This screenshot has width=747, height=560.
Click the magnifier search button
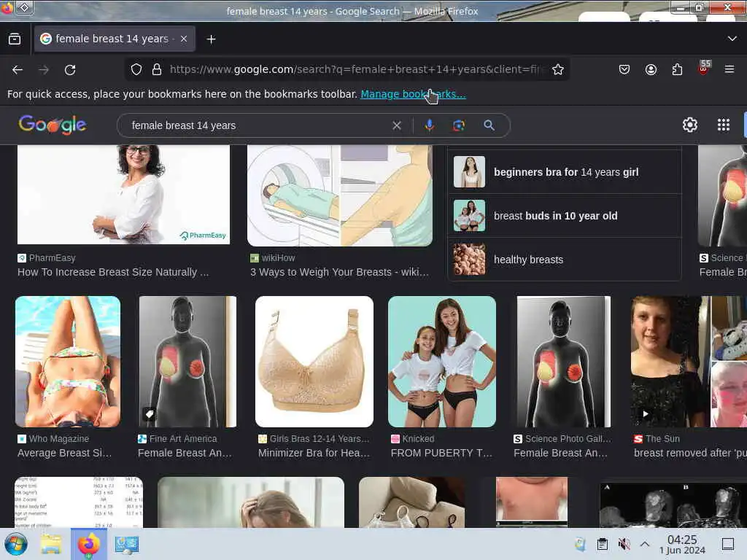point(489,125)
